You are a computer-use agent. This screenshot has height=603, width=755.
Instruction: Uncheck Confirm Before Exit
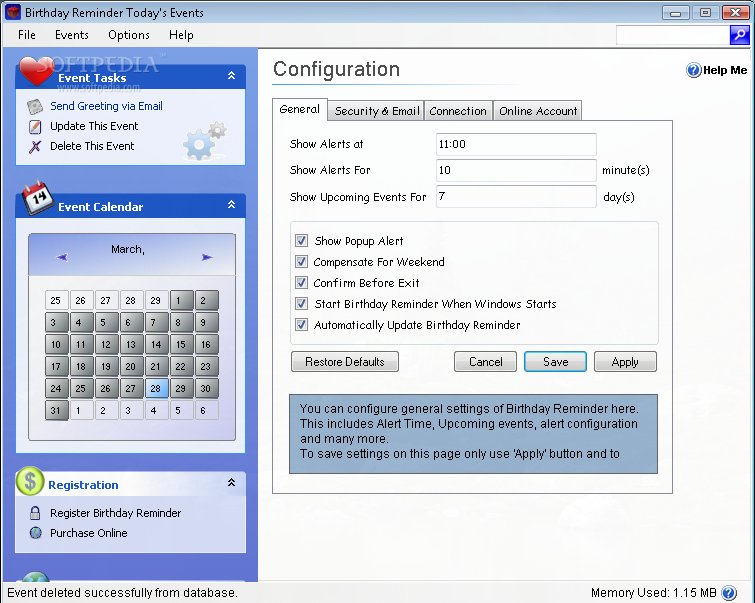click(x=301, y=283)
